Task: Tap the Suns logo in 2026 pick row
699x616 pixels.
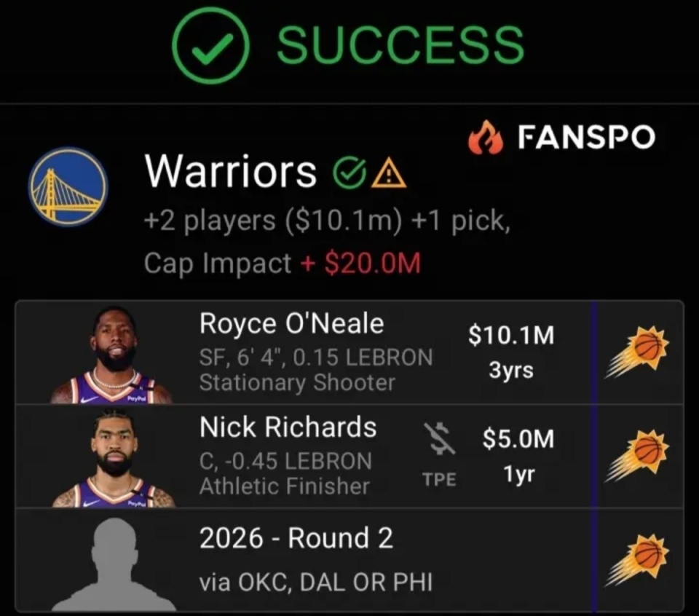Action: coord(637,559)
